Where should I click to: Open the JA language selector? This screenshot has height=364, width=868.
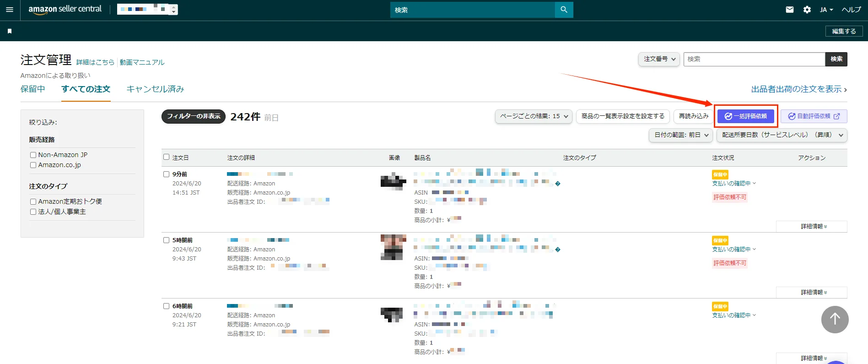(x=826, y=10)
